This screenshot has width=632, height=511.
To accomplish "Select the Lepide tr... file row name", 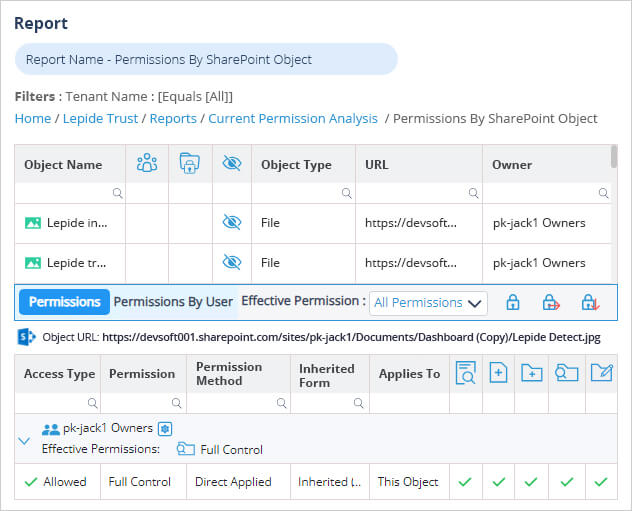I will pyautogui.click(x=77, y=263).
